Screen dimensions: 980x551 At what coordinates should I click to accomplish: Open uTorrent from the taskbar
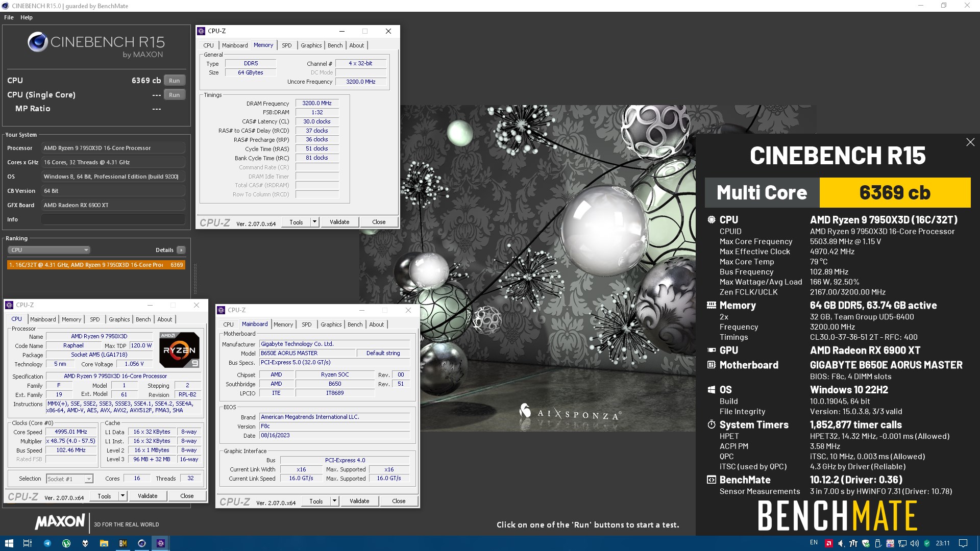click(x=66, y=543)
